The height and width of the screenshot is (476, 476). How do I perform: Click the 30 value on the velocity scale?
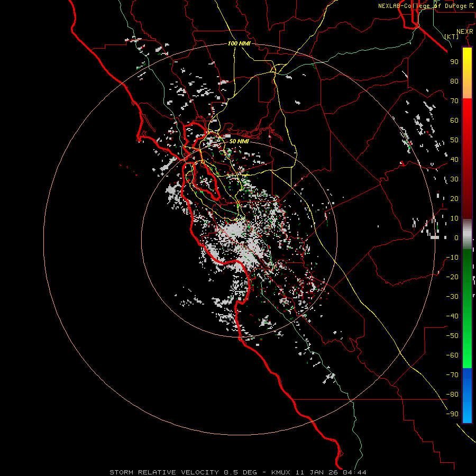(x=454, y=179)
